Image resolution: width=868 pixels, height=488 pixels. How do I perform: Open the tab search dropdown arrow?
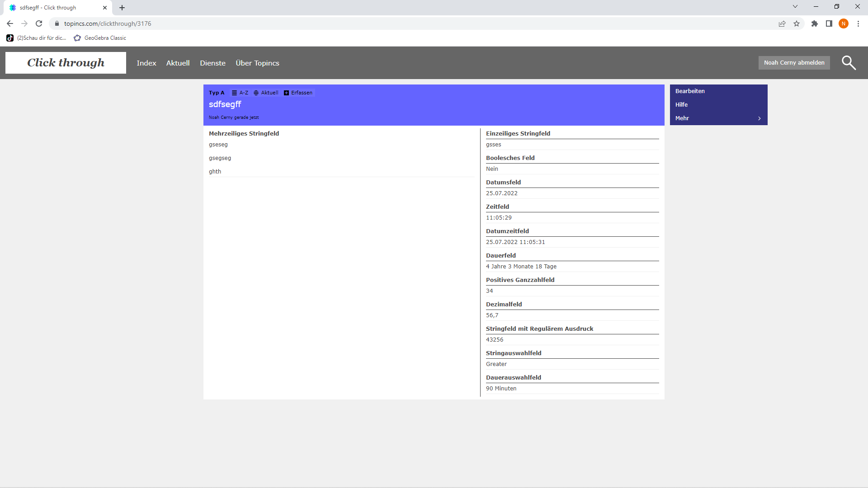pyautogui.click(x=795, y=7)
